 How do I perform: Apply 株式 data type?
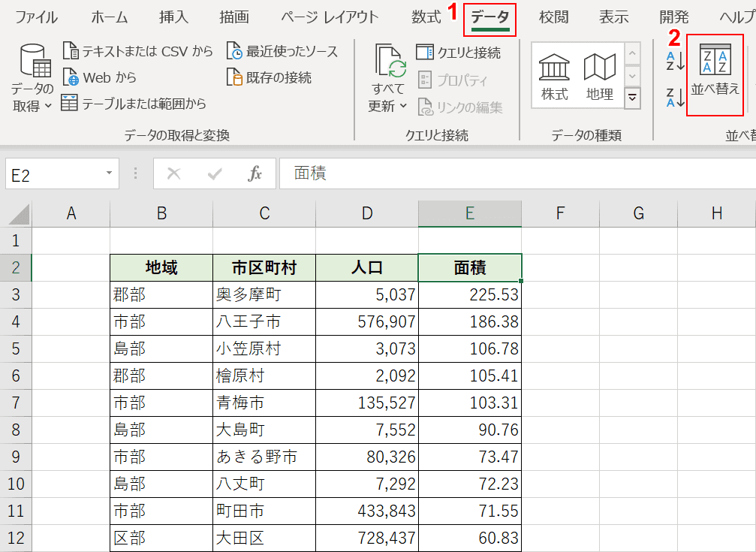point(555,77)
